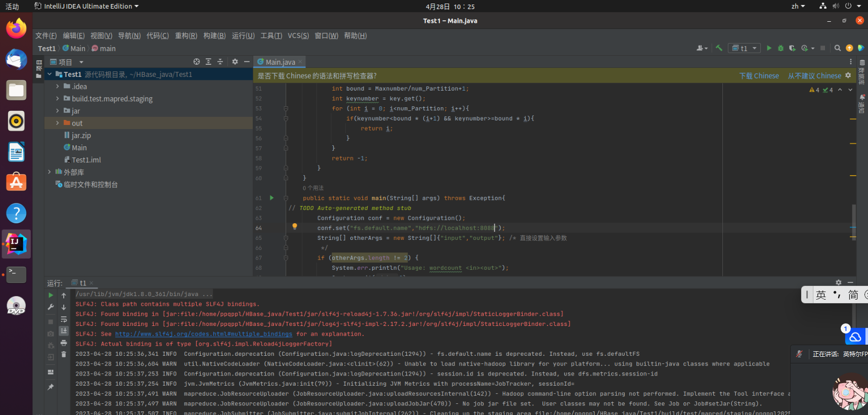Screen dimensions: 868x415
Task: Toggle soft-wrap in the Run console
Action: point(64,319)
